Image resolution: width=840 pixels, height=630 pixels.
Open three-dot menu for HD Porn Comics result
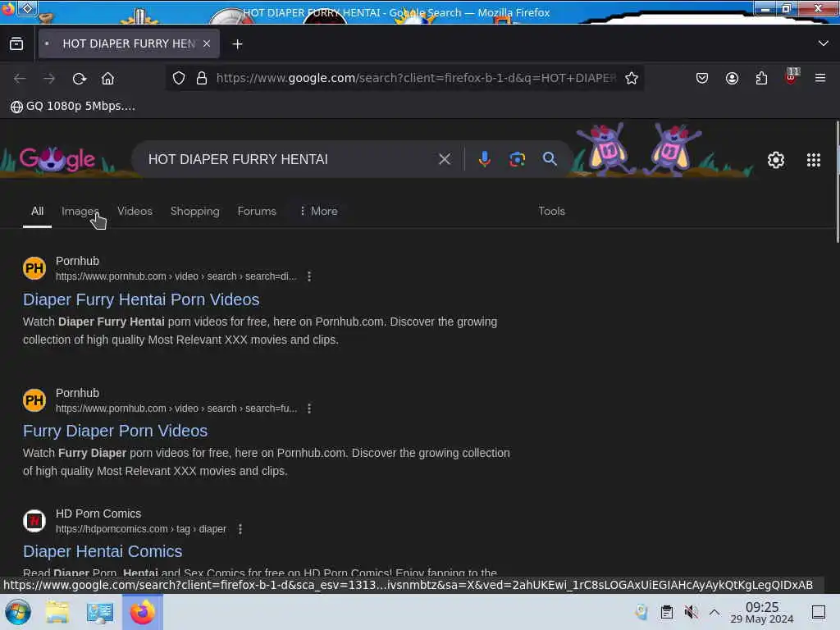[240, 529]
